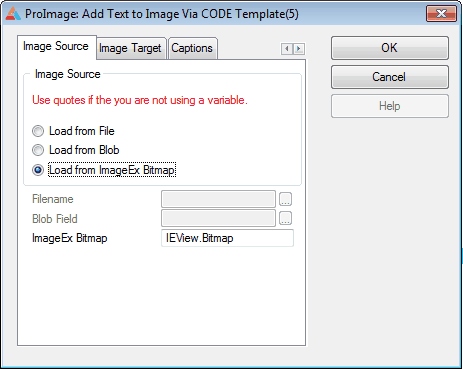This screenshot has width=463, height=369.
Task: Click the ProImage app icon in title bar
Action: click(x=13, y=14)
